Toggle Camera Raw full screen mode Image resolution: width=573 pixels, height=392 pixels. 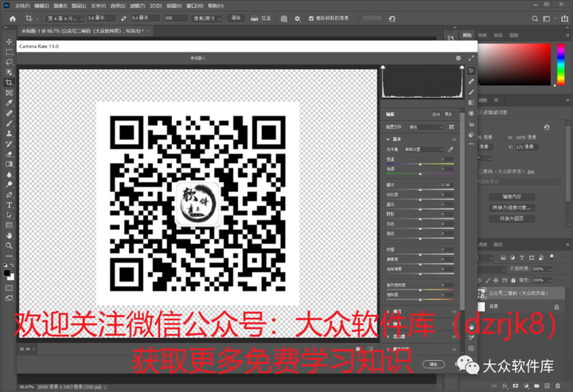point(471,58)
